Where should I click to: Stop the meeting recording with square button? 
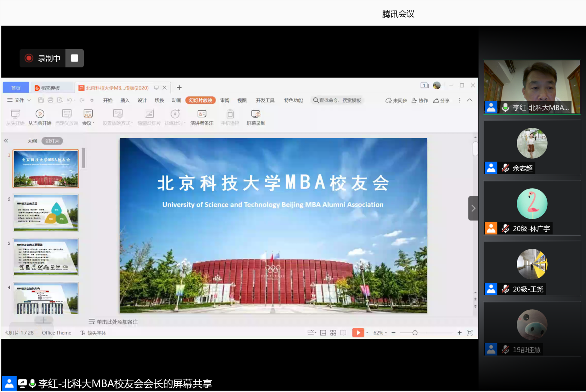pyautogui.click(x=74, y=58)
